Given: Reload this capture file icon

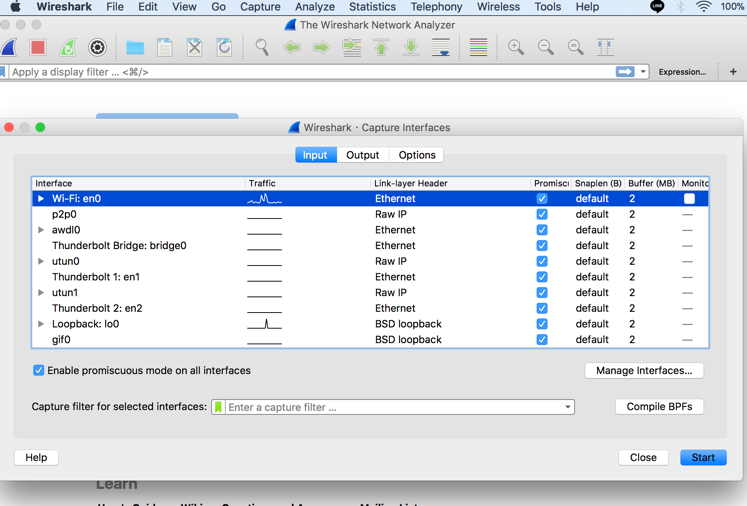Looking at the screenshot, I should (224, 48).
